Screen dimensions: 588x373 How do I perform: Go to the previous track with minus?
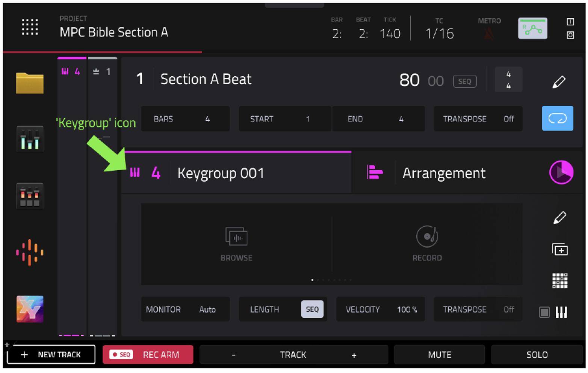click(x=234, y=355)
